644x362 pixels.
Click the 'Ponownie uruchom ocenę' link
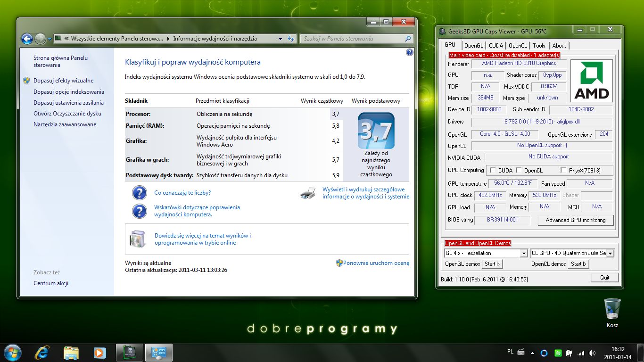(x=376, y=263)
